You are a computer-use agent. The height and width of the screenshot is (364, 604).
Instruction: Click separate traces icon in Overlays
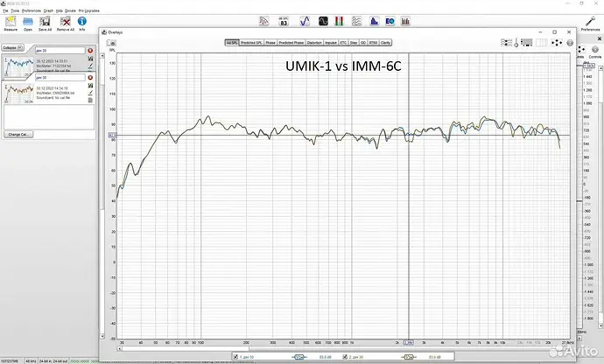pos(506,43)
